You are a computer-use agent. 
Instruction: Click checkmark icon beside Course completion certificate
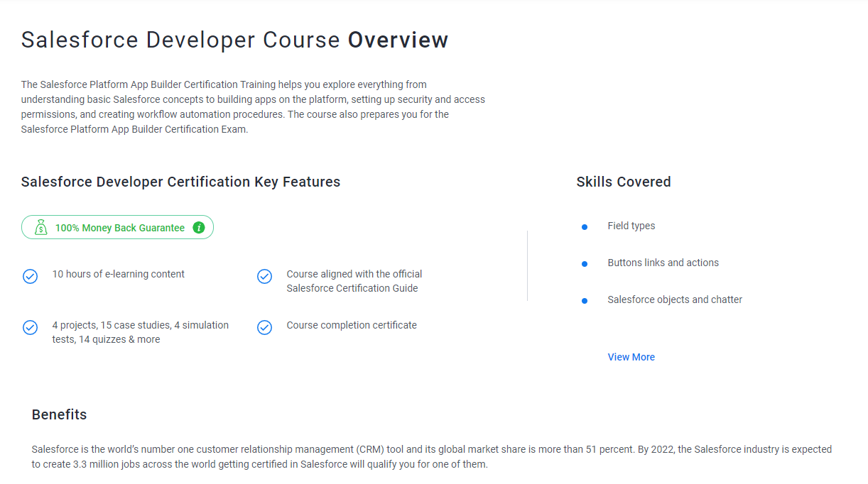(x=264, y=327)
